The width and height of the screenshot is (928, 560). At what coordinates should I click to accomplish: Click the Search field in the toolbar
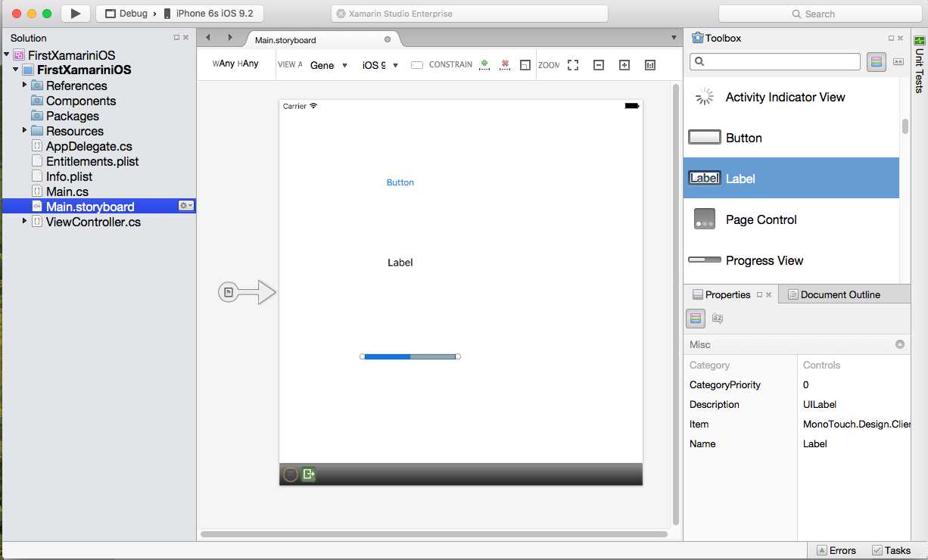(821, 14)
